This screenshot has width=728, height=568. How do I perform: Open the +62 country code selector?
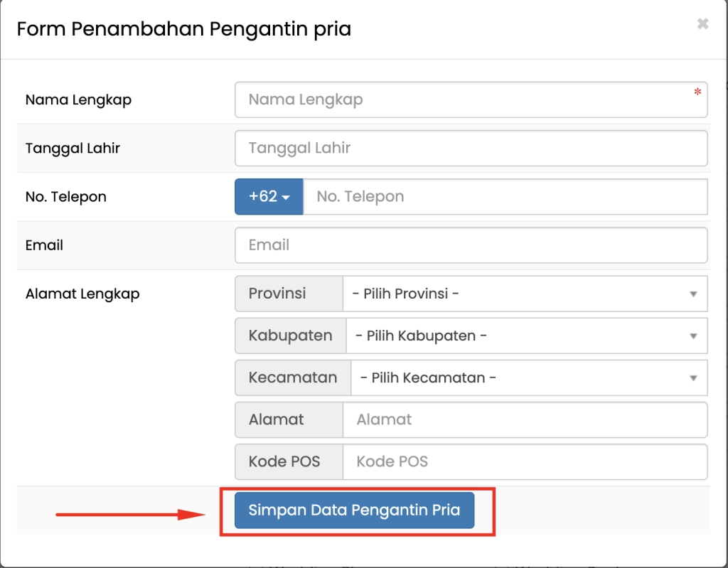[268, 197]
